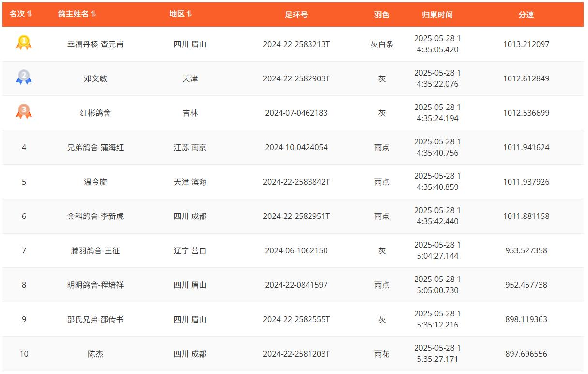The height and width of the screenshot is (374, 588).
Task: Click the 羽色 column header
Action: click(x=382, y=15)
